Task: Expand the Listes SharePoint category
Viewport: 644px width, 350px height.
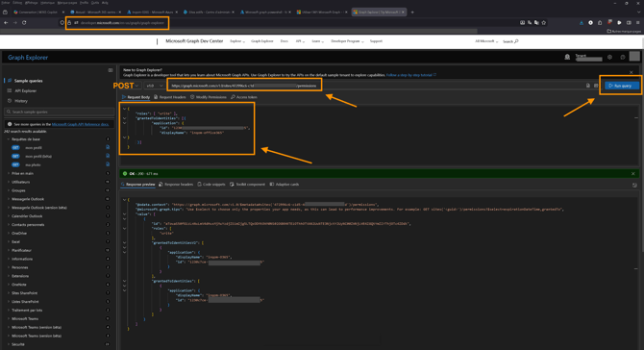Action: (x=25, y=302)
